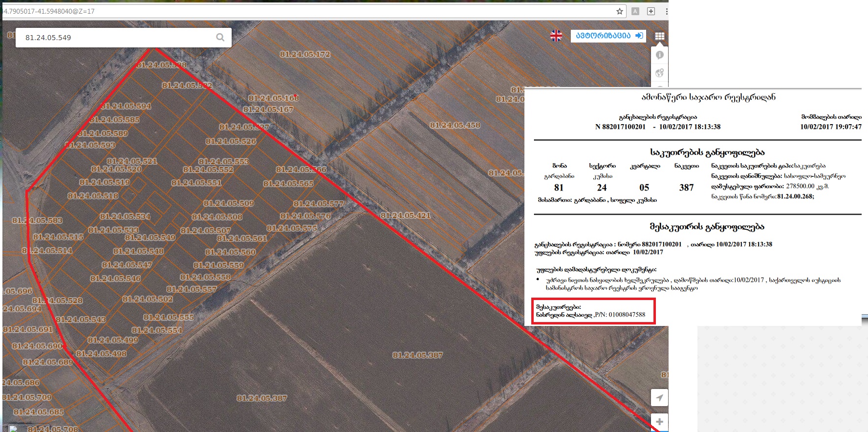Open the grid menu icon on the map
The height and width of the screenshot is (432, 868).
[660, 36]
